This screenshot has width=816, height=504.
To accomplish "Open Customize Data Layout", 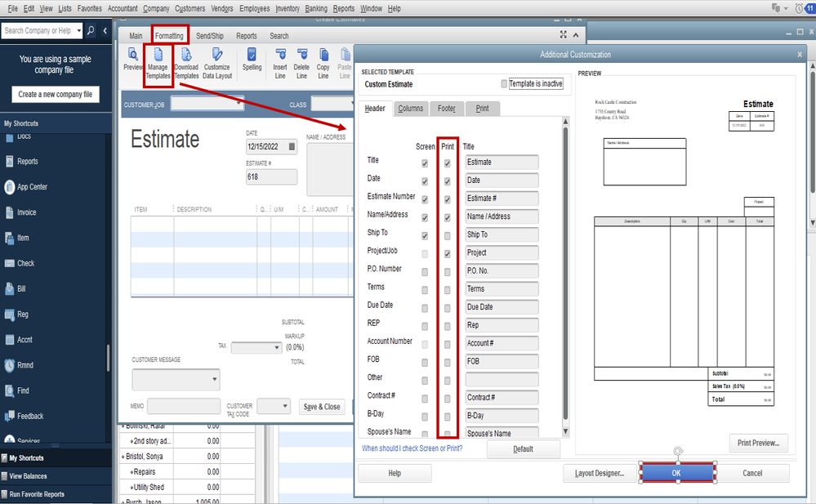I will [x=217, y=63].
